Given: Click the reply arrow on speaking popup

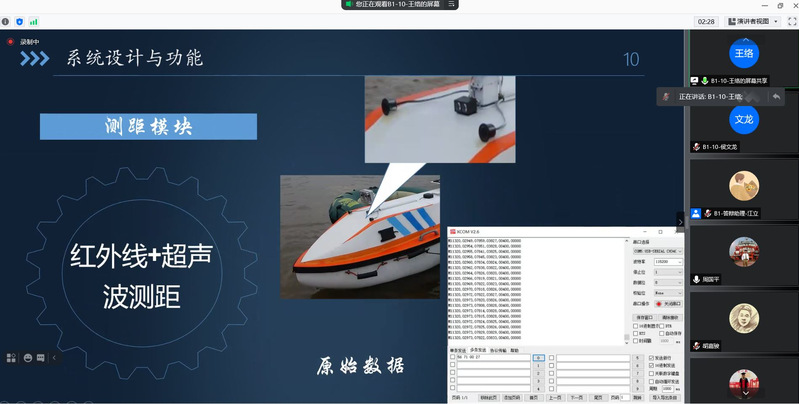Looking at the screenshot, I should (x=776, y=96).
